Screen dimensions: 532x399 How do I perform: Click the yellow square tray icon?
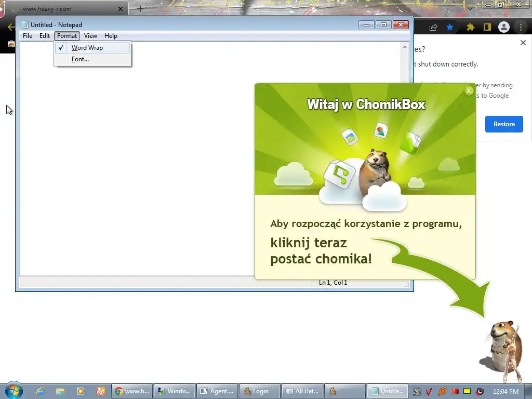[x=467, y=392]
